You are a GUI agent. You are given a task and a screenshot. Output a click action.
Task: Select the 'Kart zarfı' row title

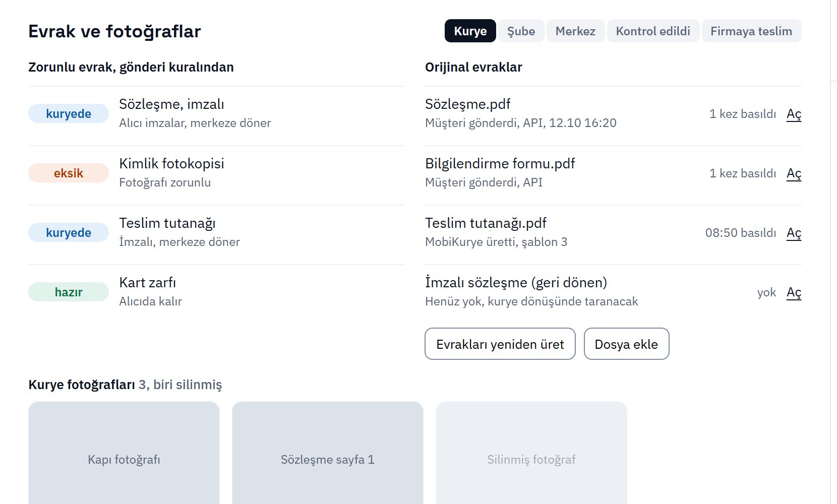pos(148,283)
